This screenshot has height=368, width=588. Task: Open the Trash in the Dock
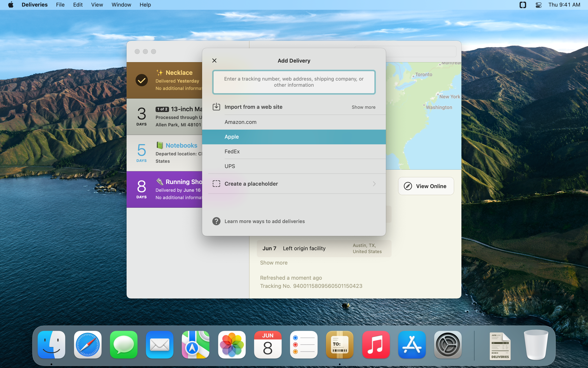(x=536, y=345)
